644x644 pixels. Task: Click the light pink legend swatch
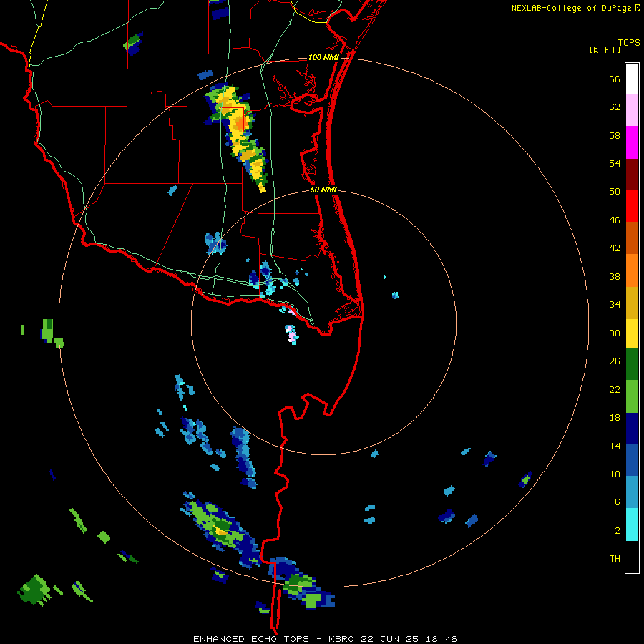pyautogui.click(x=632, y=110)
